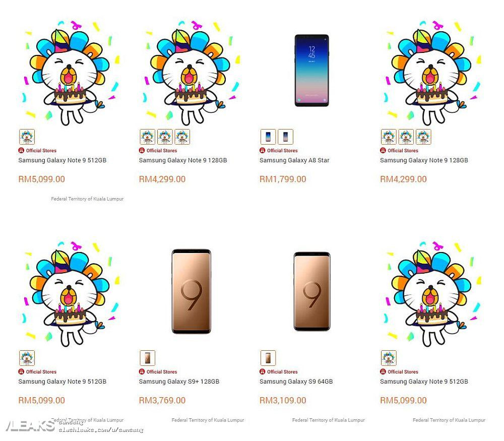Image resolution: width=504 pixels, height=441 pixels.
Task: Click Official Stores label above Galaxy A8 Star
Action: 282,150
